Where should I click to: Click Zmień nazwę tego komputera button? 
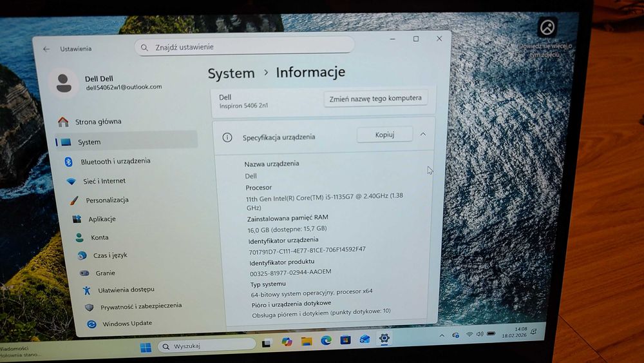click(375, 98)
